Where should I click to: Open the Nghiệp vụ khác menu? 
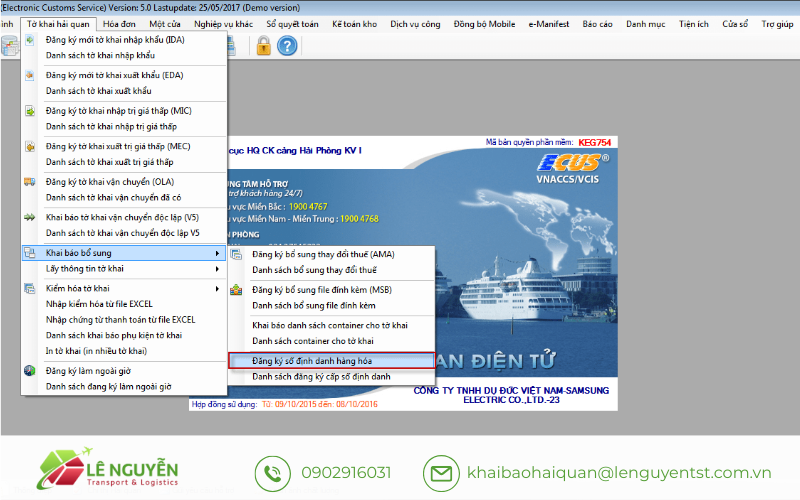pos(223,24)
